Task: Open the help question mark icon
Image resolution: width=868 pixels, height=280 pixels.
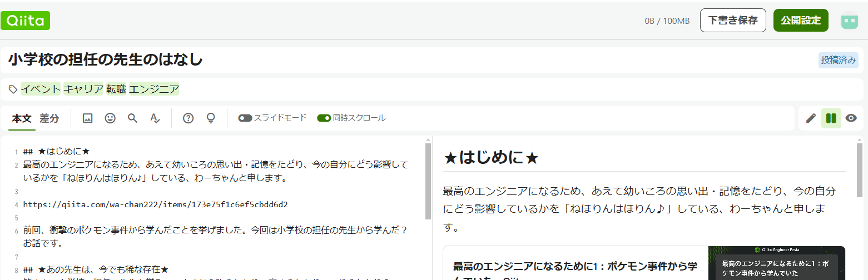Action: pos(189,118)
